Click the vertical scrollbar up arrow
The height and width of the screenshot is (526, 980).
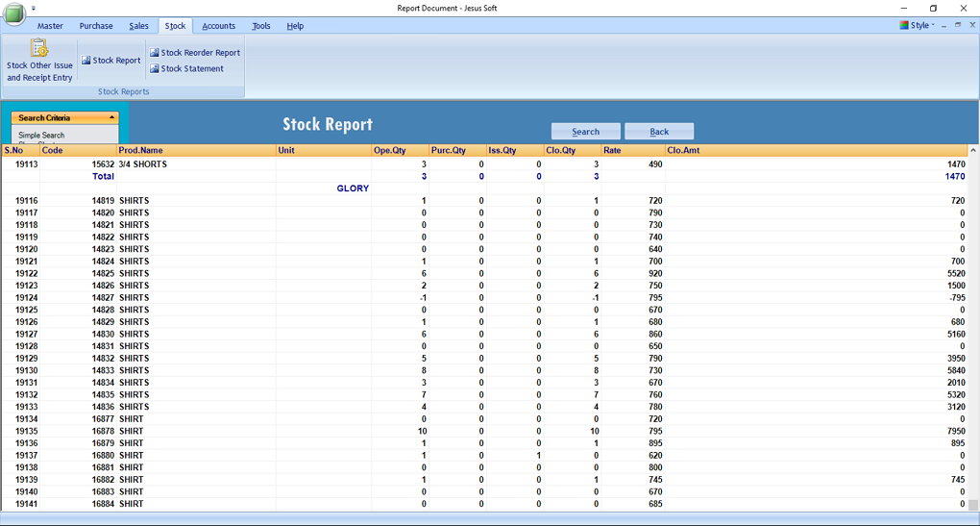pyautogui.click(x=973, y=151)
